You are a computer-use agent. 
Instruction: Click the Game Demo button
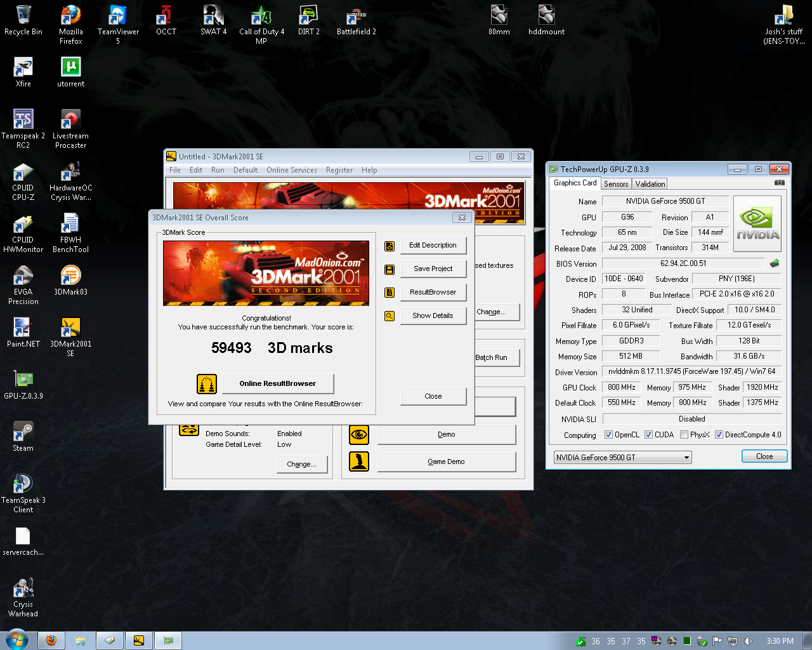coord(447,461)
